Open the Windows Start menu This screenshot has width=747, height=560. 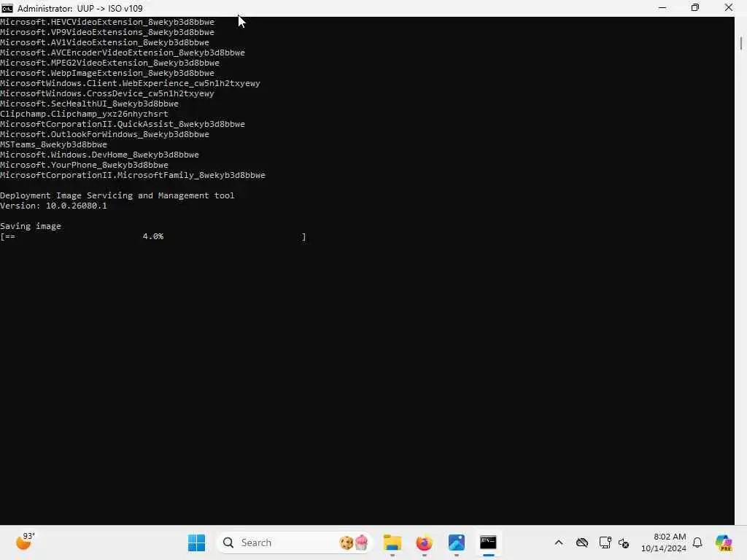[196, 542]
